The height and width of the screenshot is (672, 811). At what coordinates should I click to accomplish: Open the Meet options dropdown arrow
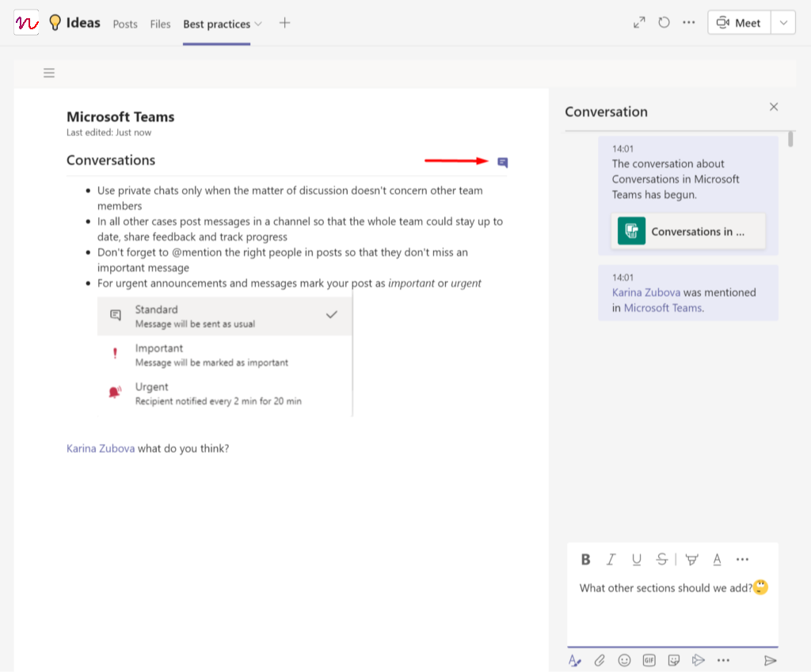pos(783,23)
